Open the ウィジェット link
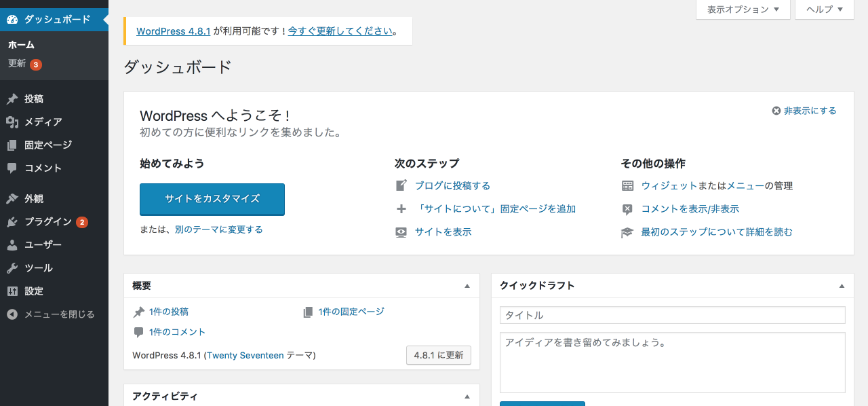This screenshot has height=406, width=868. click(669, 185)
